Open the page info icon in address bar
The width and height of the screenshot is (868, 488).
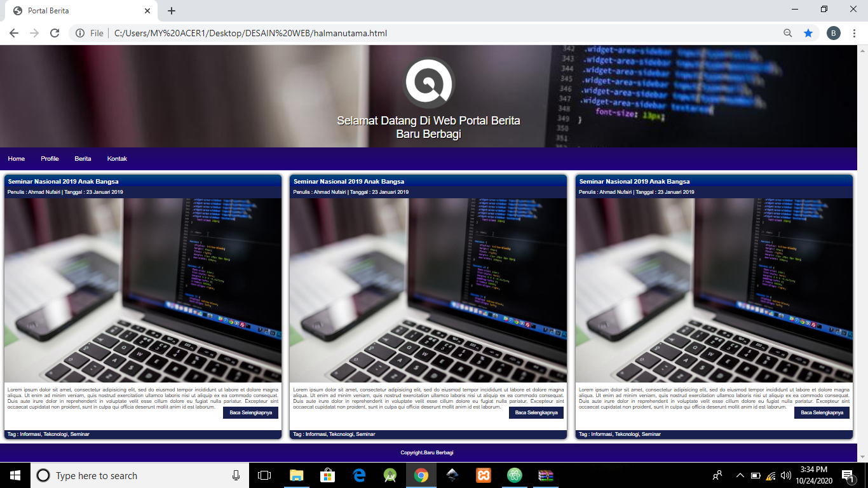[x=80, y=33]
